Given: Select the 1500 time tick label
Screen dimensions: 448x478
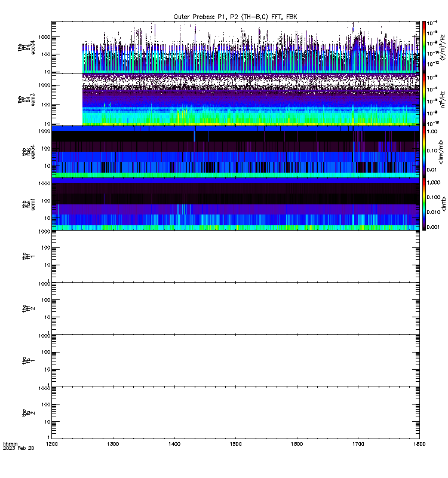Looking at the screenshot, I should click(235, 444).
